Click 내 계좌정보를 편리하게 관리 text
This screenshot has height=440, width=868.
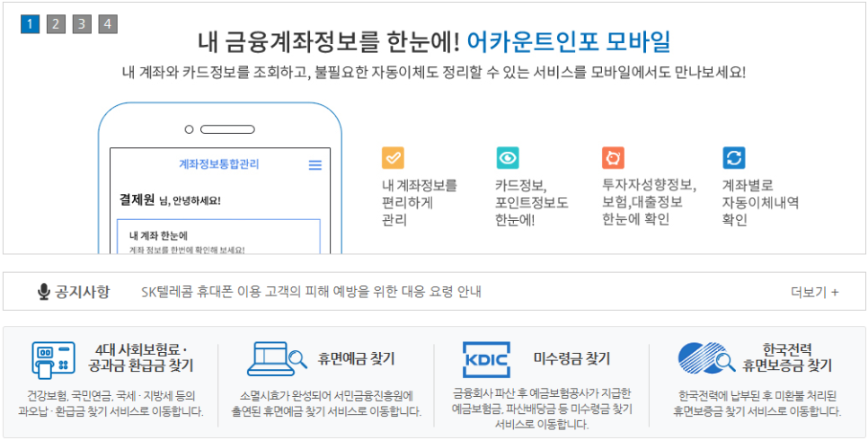420,203
